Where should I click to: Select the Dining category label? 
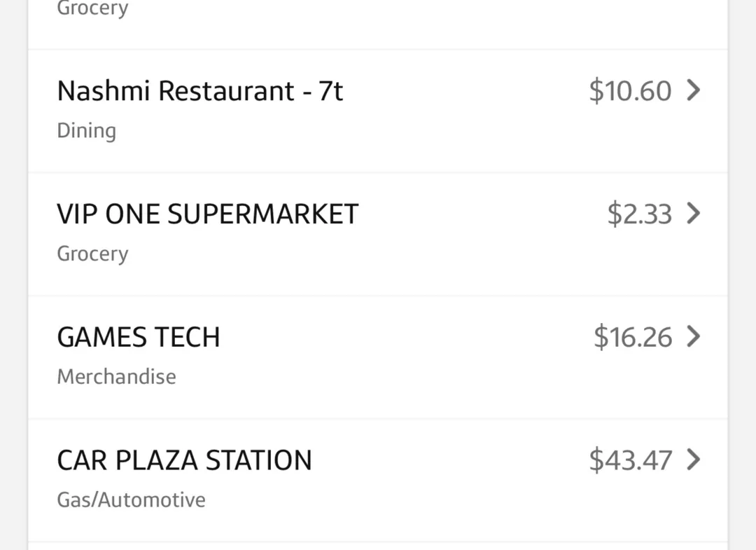pos(86,131)
